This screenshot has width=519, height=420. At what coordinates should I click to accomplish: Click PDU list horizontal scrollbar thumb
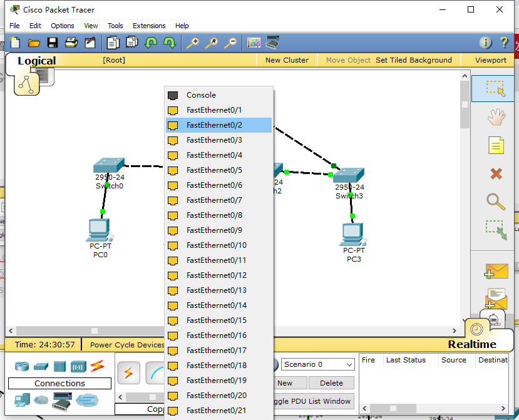click(393, 408)
